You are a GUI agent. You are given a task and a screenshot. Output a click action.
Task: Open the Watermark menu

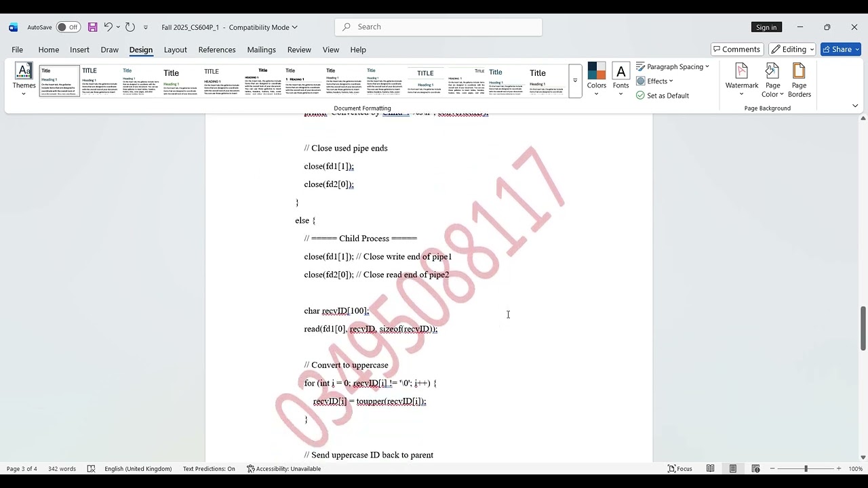click(742, 80)
